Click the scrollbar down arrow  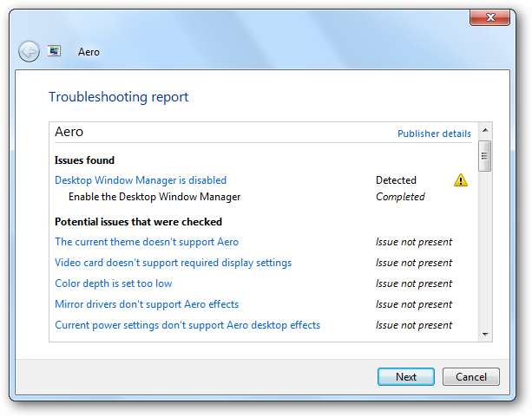point(485,334)
